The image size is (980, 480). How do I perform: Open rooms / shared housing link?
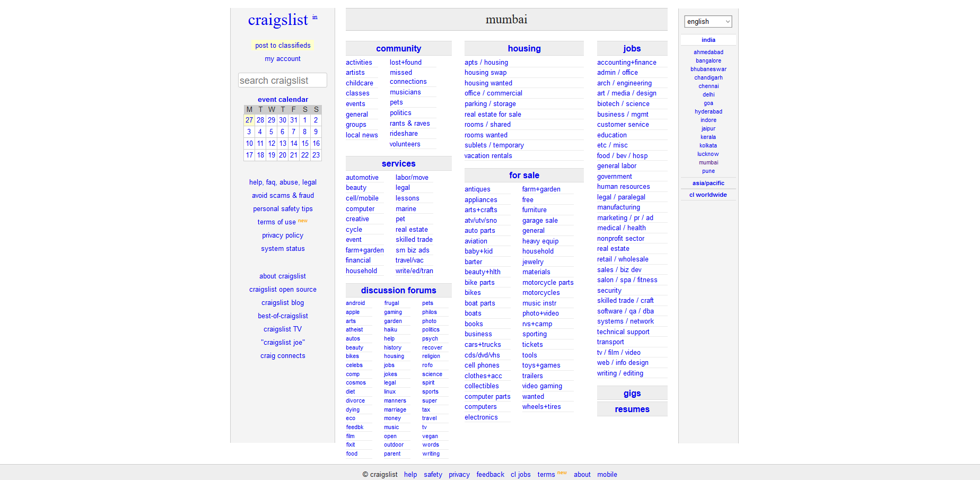[487, 125]
